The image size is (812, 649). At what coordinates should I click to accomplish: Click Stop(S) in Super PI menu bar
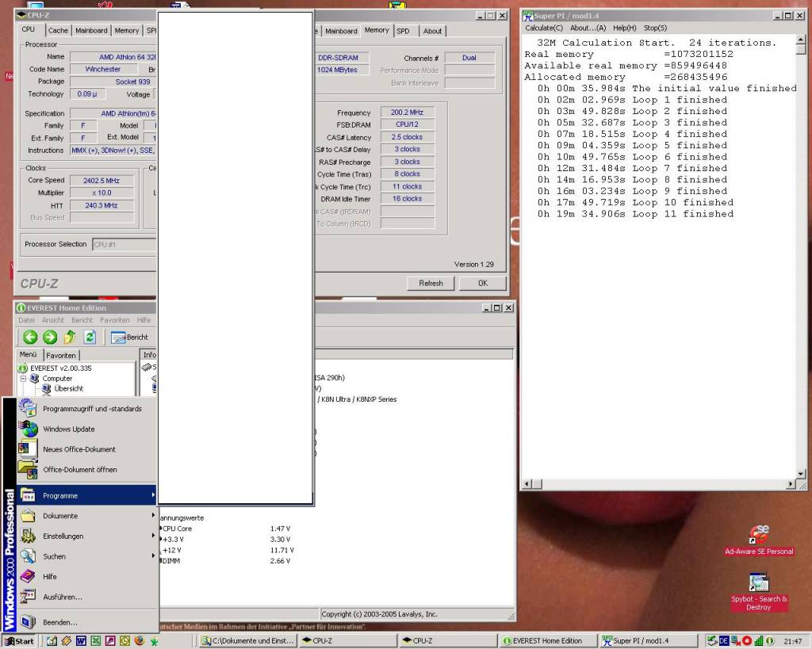click(655, 28)
